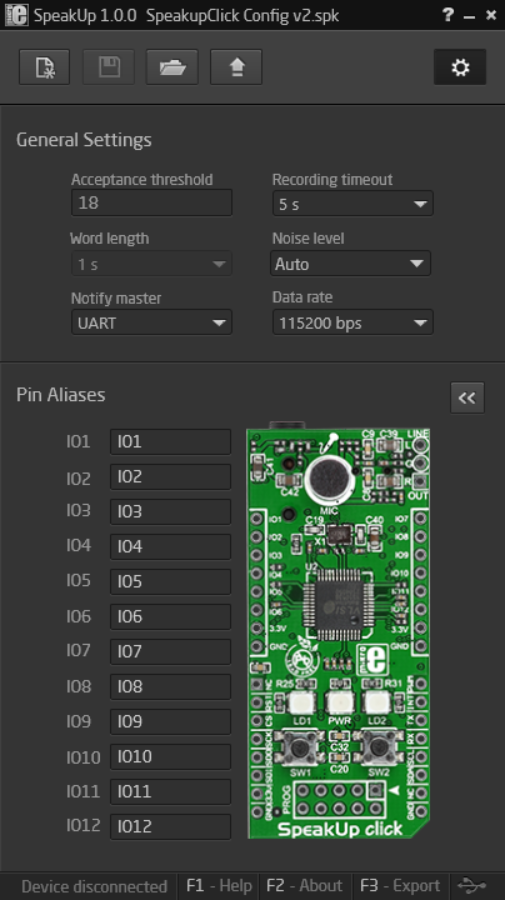Edit the IO5 alias field
The image size is (505, 900).
pos(170,581)
